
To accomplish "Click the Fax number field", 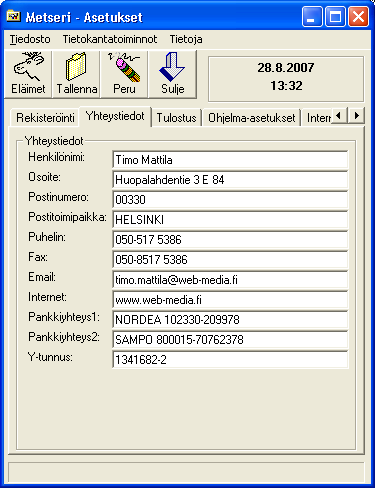I will click(230, 260).
